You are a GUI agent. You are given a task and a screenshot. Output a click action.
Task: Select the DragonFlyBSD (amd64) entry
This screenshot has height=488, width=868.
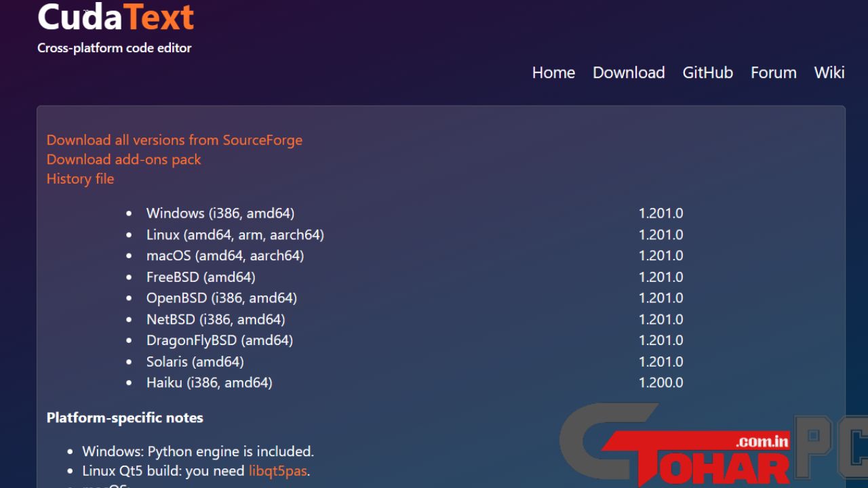pyautogui.click(x=220, y=340)
